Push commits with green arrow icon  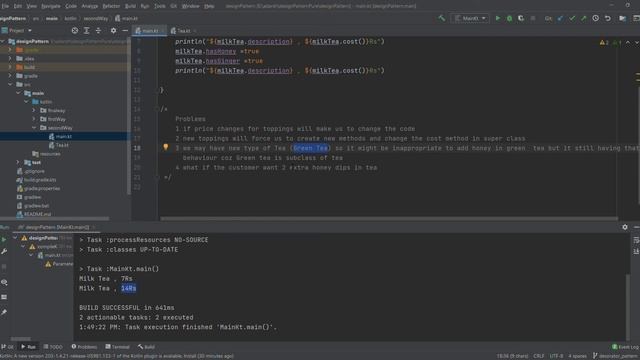pos(584,18)
